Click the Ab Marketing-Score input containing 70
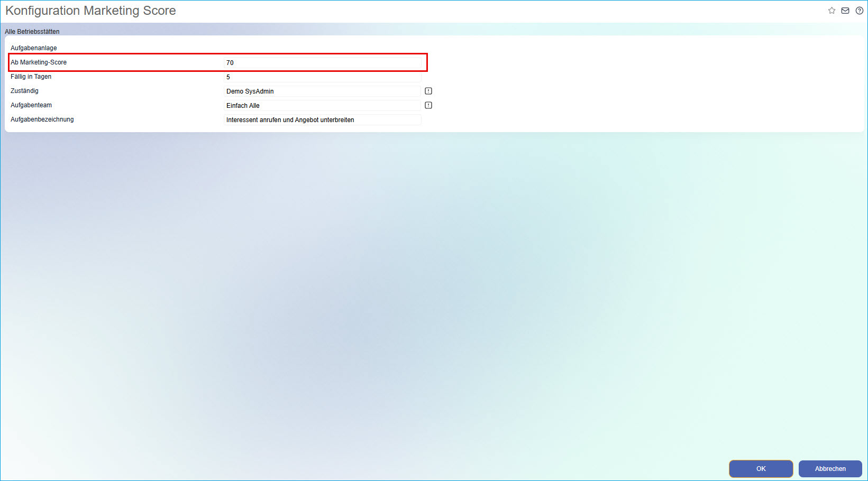The image size is (868, 481). pos(323,62)
